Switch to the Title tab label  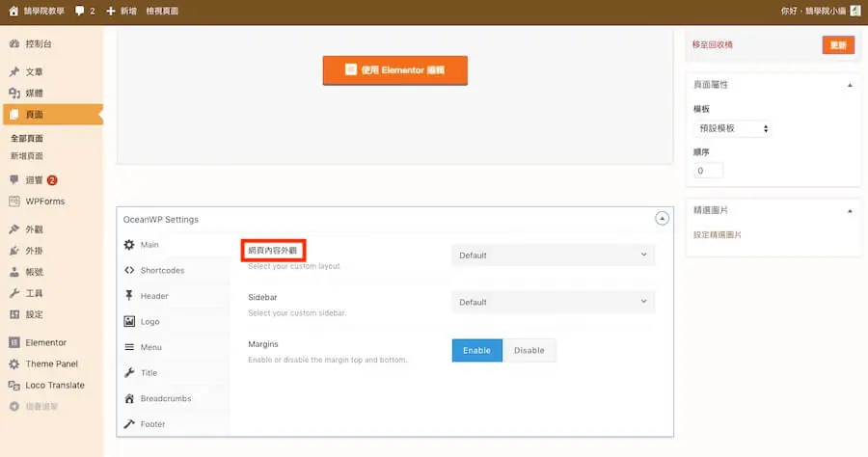tap(149, 373)
